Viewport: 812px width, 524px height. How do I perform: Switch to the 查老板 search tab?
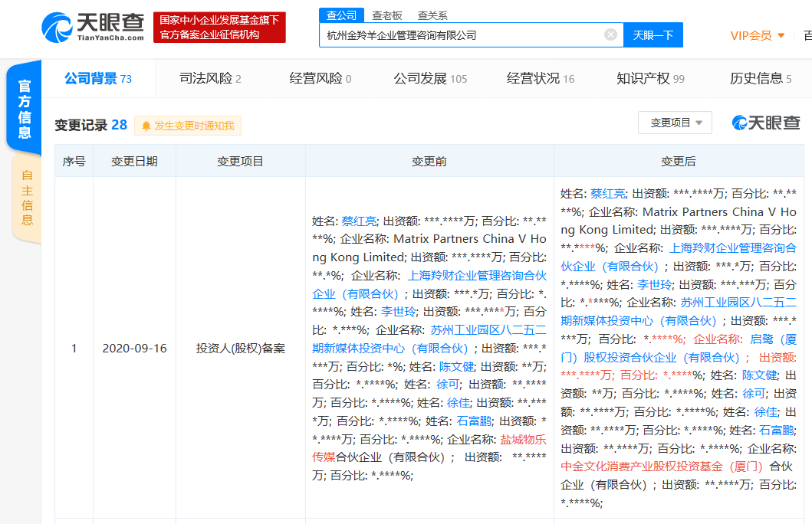[x=387, y=15]
